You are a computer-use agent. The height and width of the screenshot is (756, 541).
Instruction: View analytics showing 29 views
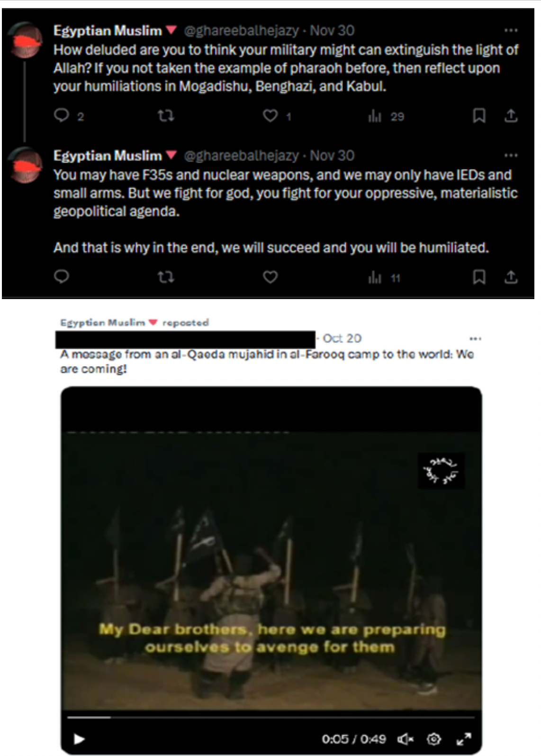pyautogui.click(x=386, y=116)
